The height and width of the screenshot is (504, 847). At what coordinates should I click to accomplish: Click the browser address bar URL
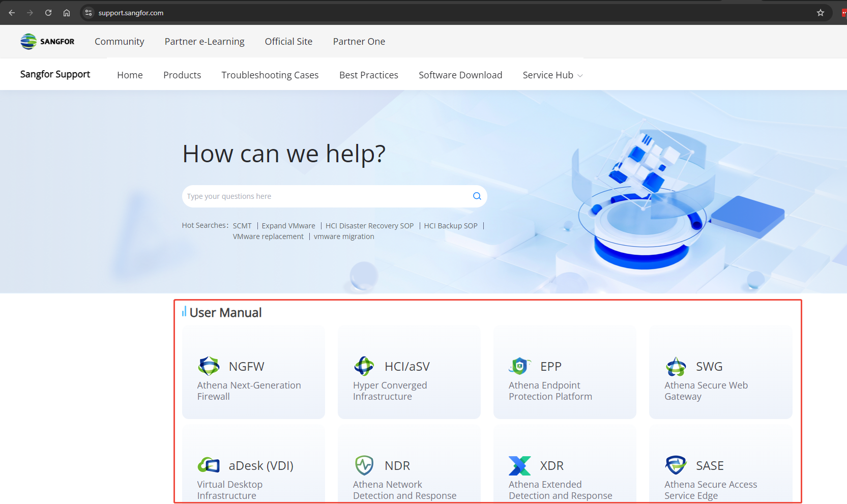click(x=131, y=13)
